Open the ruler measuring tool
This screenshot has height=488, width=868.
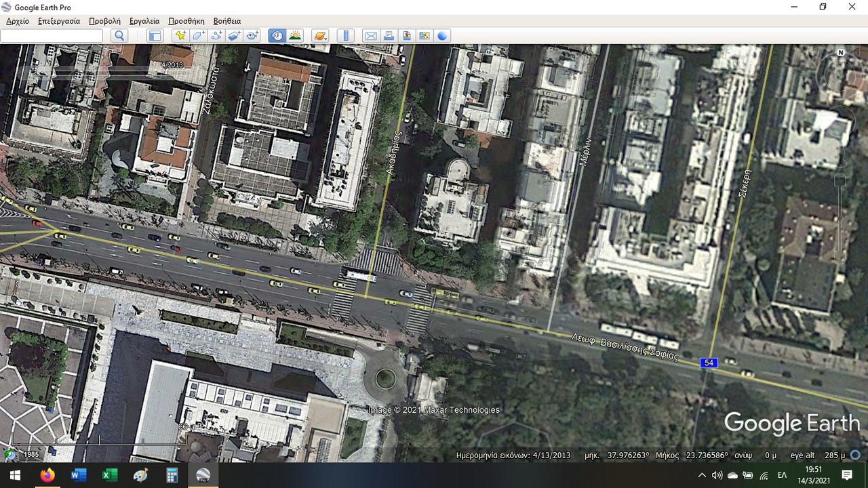tap(346, 36)
